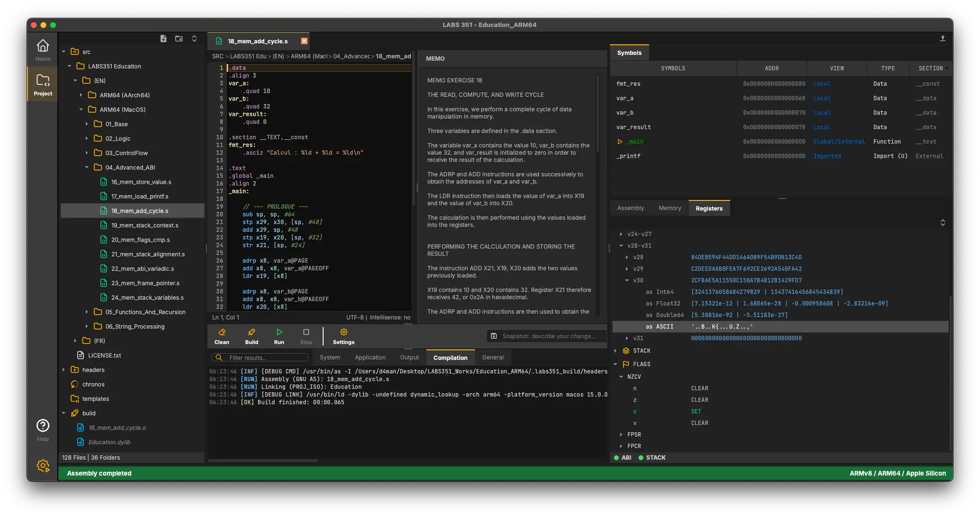Click the Imported link for _printf
The width and height of the screenshot is (980, 517).
point(827,156)
